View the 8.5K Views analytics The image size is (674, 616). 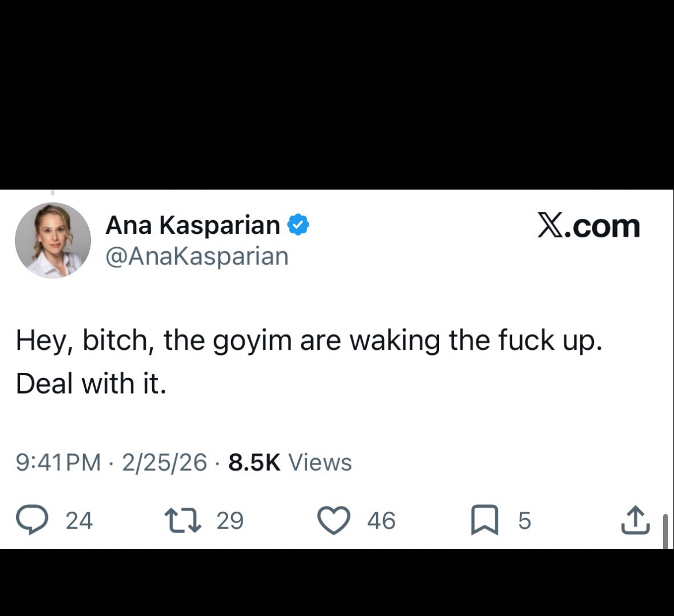(x=290, y=462)
